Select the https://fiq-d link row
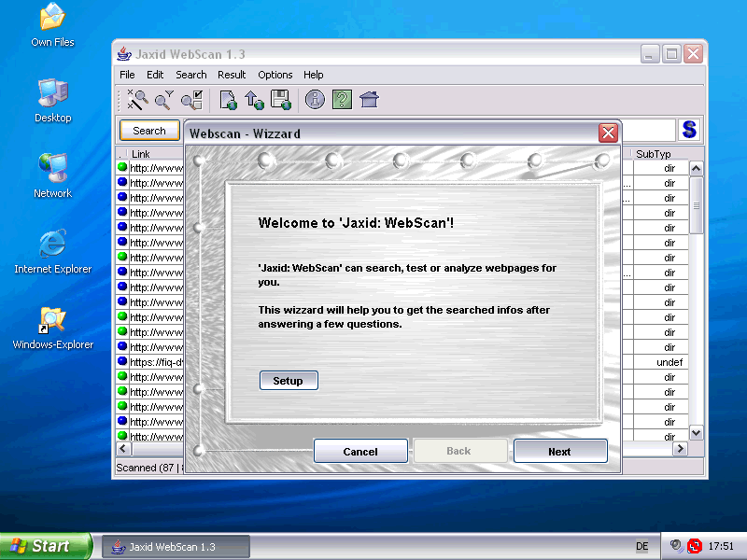The height and width of the screenshot is (560, 747). (x=156, y=362)
